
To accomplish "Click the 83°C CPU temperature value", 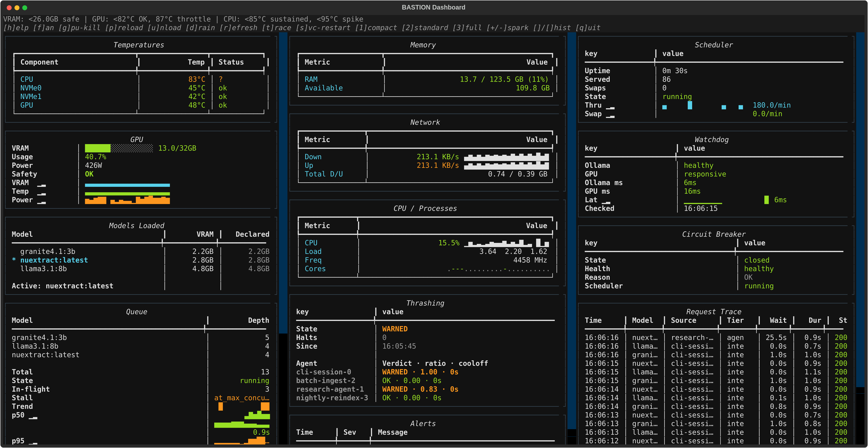I will [197, 79].
